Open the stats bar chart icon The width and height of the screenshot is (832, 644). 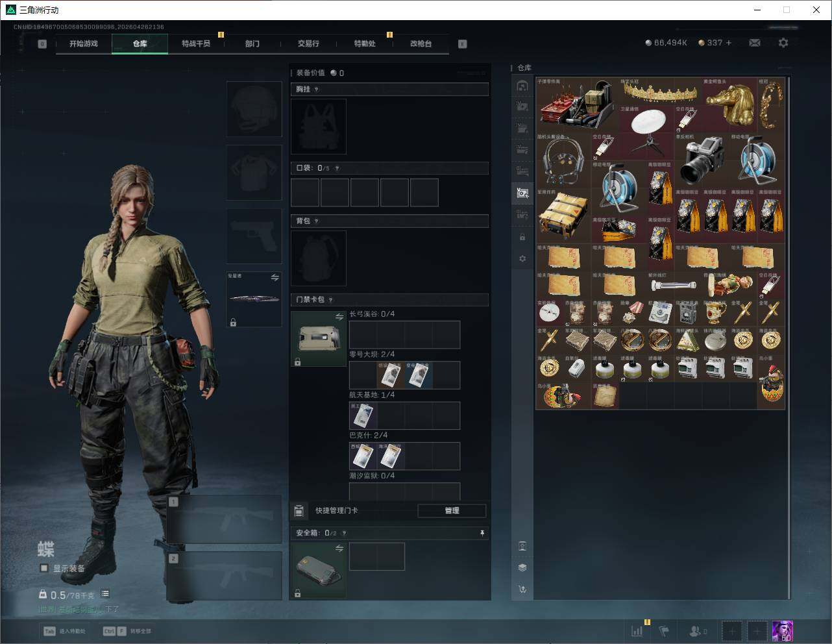click(x=637, y=631)
